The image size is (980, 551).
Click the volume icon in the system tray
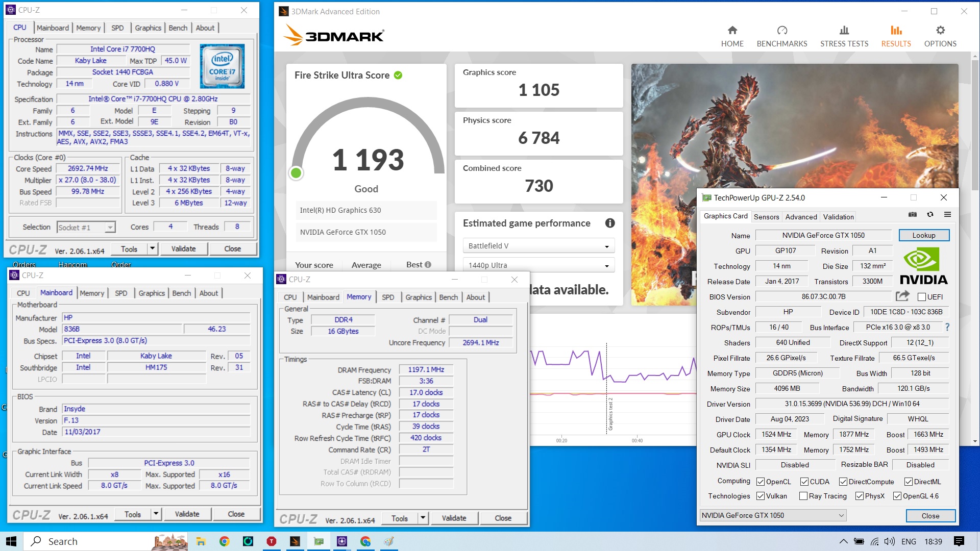(889, 541)
